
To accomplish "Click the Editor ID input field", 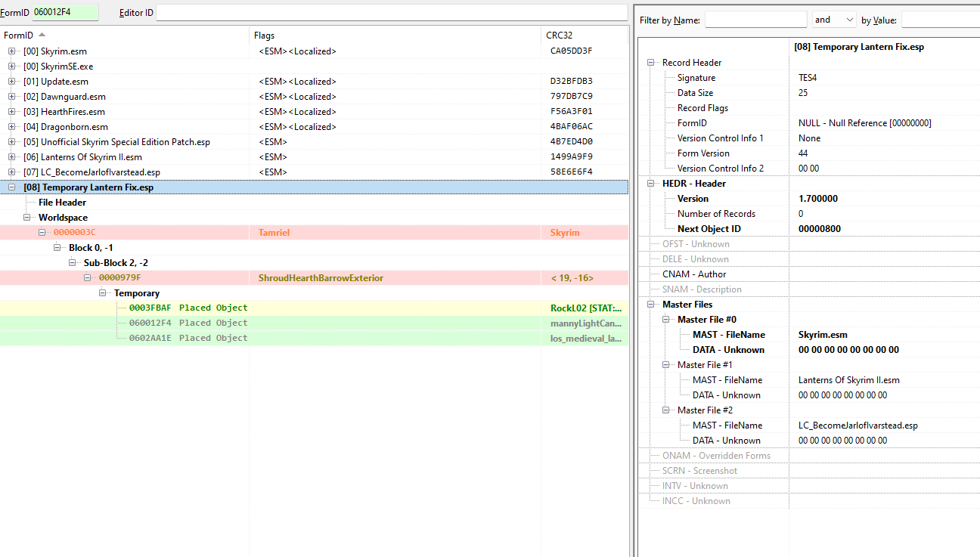I will tap(392, 12).
